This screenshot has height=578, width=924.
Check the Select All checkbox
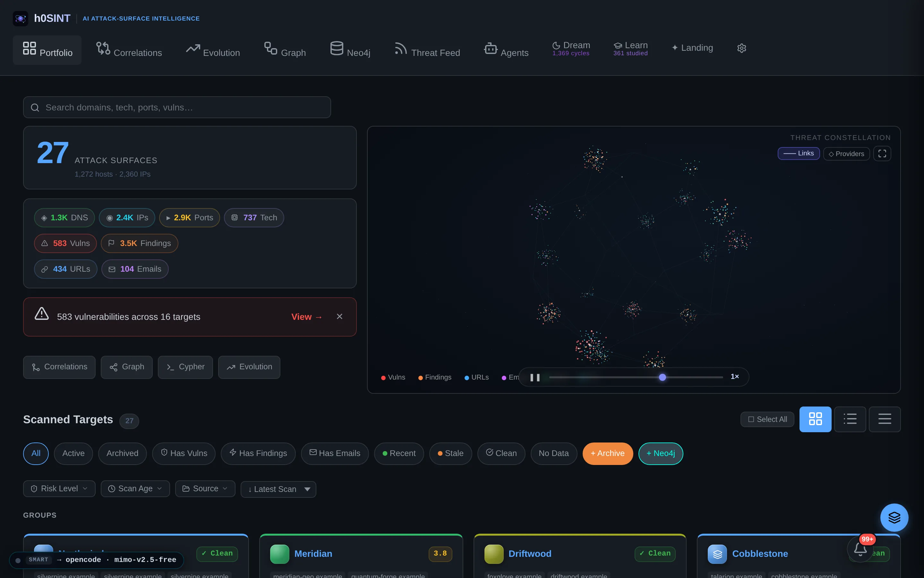pos(767,419)
